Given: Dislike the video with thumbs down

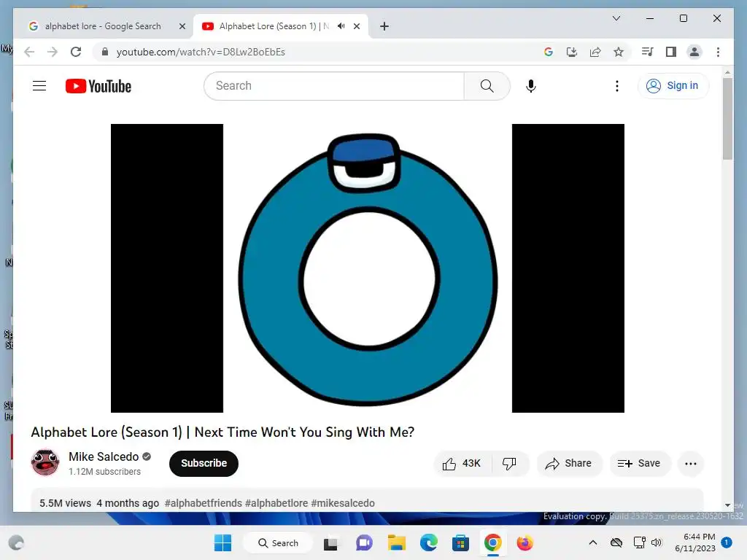Looking at the screenshot, I should (x=509, y=463).
